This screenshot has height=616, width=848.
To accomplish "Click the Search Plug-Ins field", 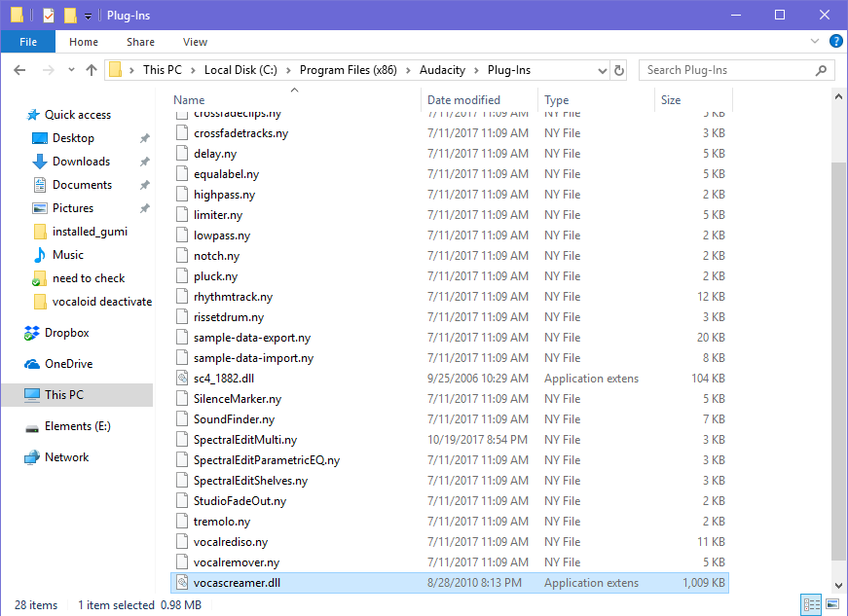I will pyautogui.click(x=728, y=70).
